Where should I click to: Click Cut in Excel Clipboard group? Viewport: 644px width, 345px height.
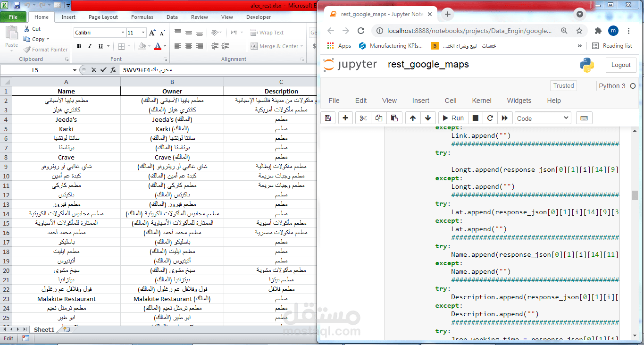(x=32, y=29)
